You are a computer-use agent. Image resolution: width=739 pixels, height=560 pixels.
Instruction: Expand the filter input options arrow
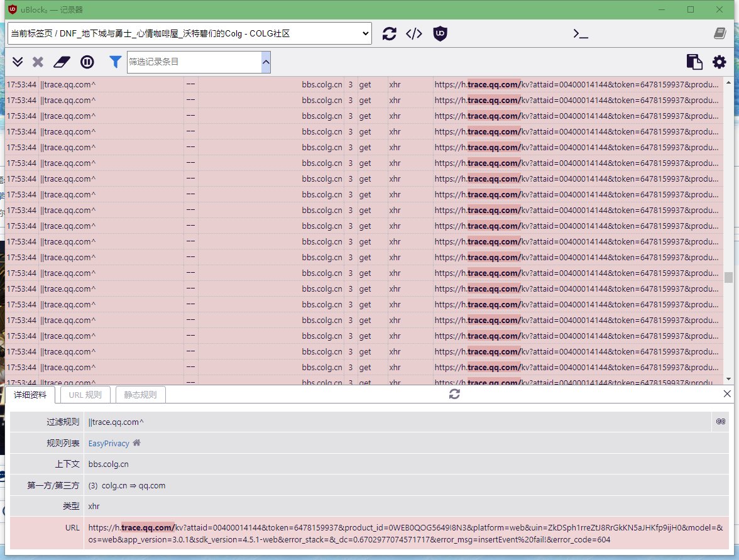266,62
